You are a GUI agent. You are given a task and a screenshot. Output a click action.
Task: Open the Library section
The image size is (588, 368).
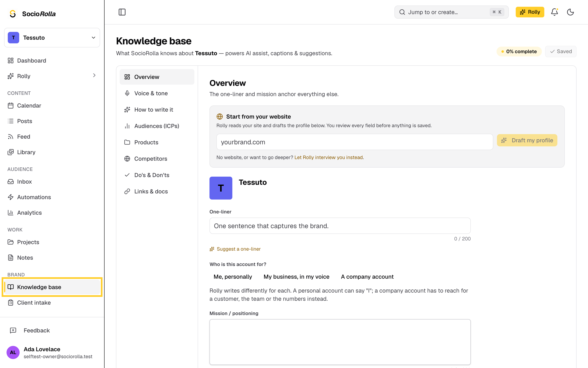click(x=52, y=152)
